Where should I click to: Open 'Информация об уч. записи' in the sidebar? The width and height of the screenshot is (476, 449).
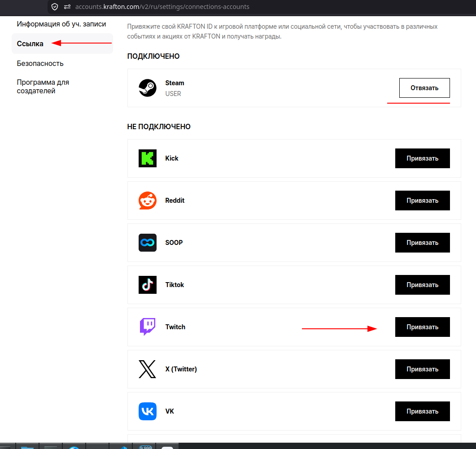(x=61, y=24)
